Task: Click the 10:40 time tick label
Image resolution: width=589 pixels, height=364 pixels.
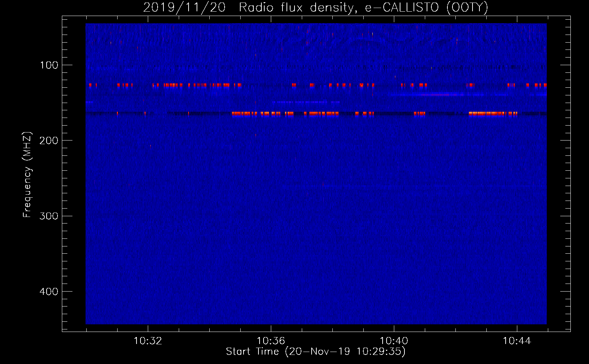Action: click(x=394, y=341)
